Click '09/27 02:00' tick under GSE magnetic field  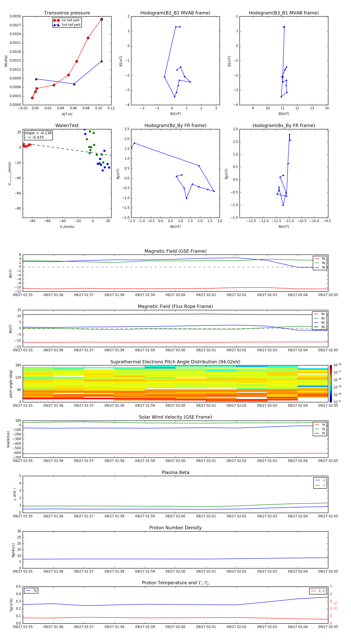tap(175, 295)
